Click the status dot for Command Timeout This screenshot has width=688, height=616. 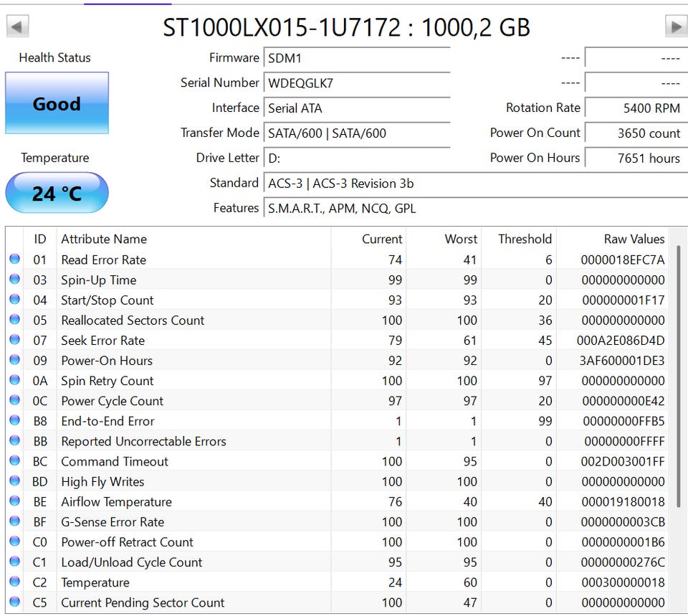click(14, 461)
